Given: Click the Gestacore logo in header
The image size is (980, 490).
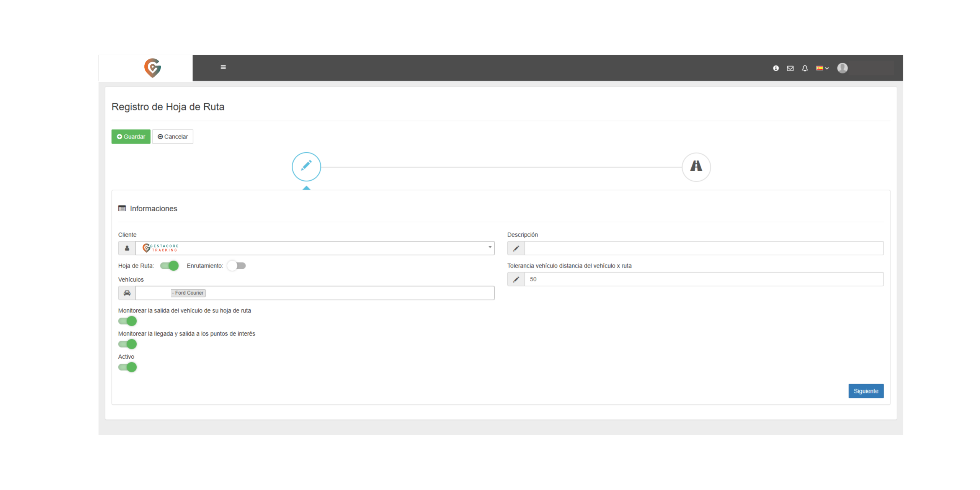Looking at the screenshot, I should (152, 68).
